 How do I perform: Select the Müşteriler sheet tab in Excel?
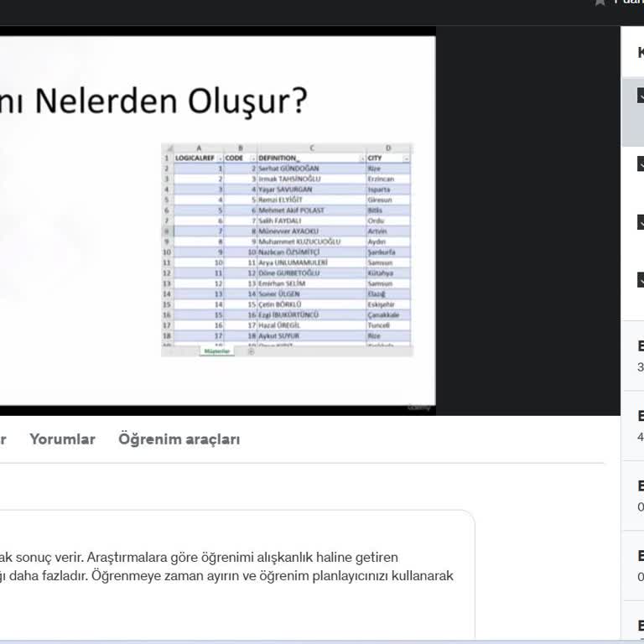tap(217, 351)
